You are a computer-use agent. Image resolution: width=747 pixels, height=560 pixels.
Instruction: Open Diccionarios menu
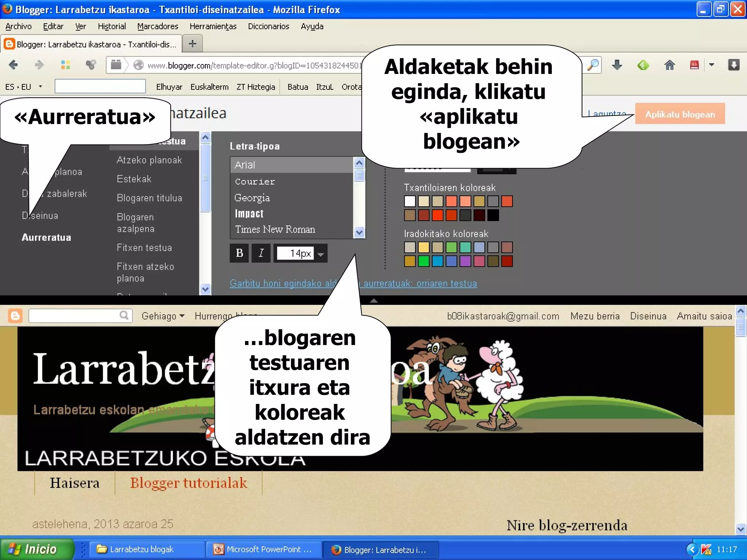268,26
